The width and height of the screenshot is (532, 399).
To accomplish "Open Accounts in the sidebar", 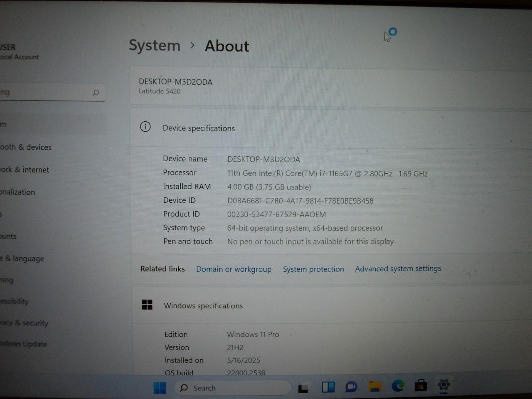I will (8, 236).
